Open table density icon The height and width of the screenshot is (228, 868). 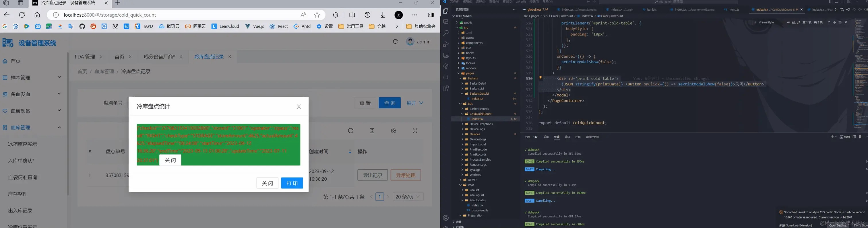click(372, 131)
